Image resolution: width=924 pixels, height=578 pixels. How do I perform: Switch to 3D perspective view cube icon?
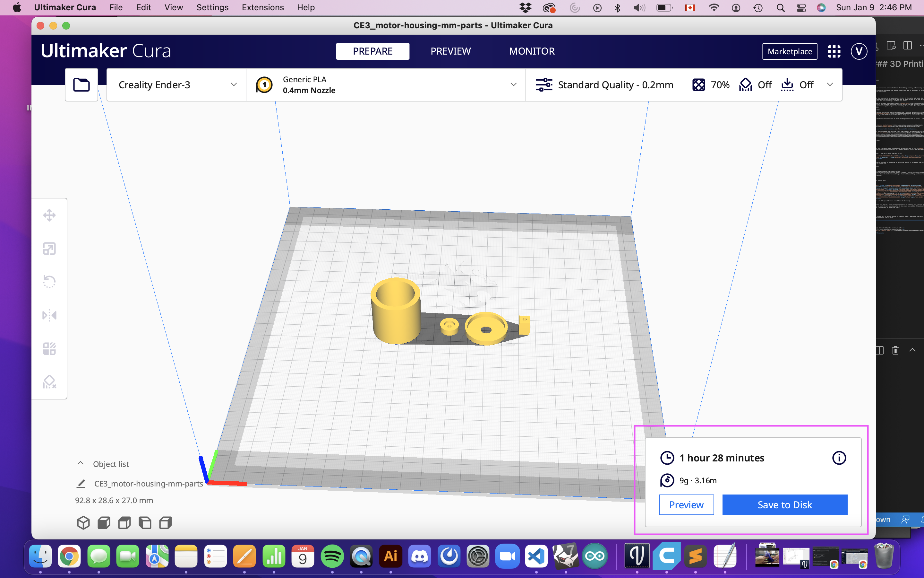83,522
